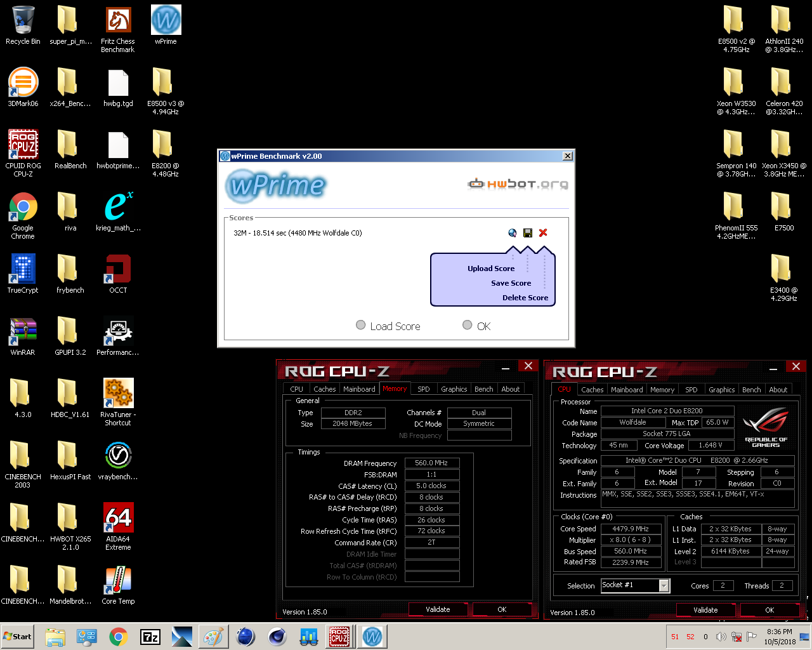Click the taskbar clock showing 8:36 PM
The image size is (812, 650).
[x=780, y=637]
